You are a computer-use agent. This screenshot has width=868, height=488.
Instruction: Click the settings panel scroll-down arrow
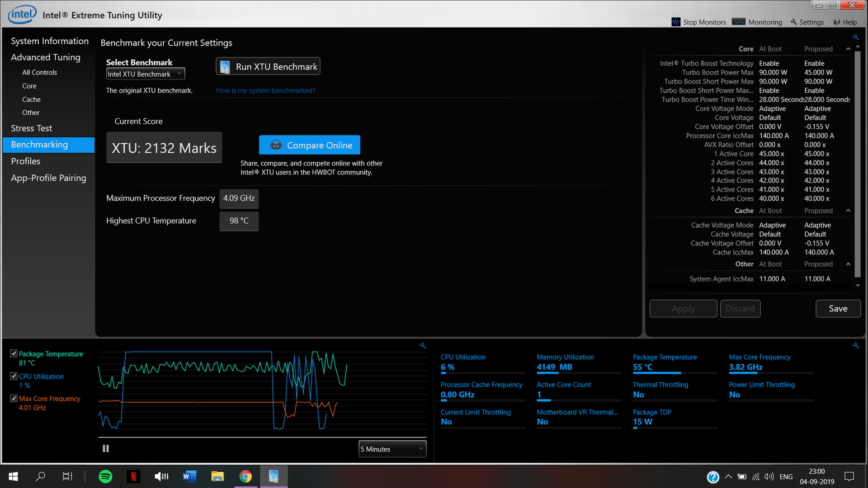(858, 286)
